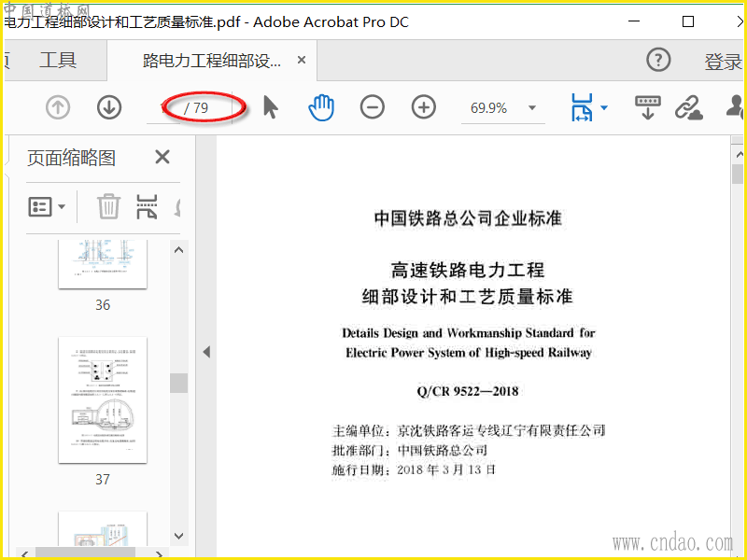
Task: Click the thumbnail panel horizontal scrollbar
Action: click(x=86, y=553)
